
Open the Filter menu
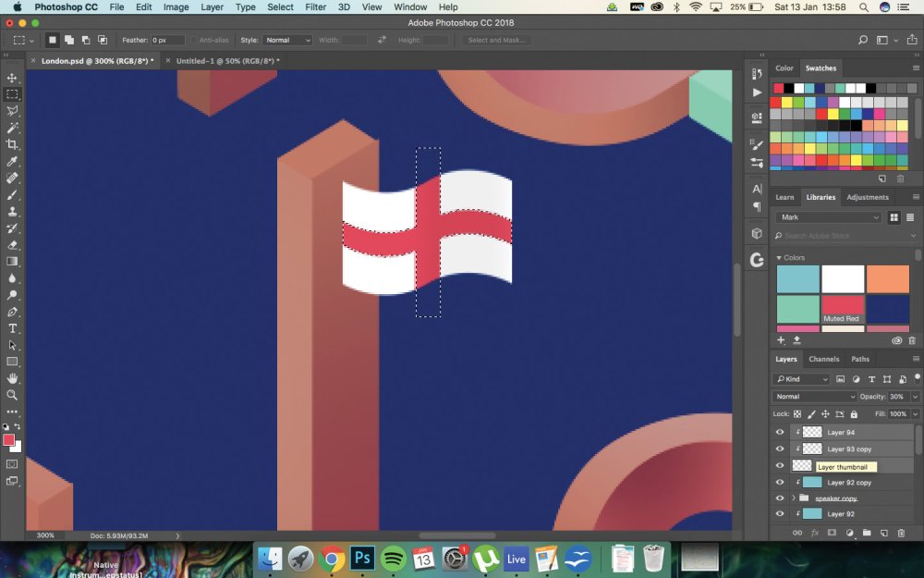pos(315,7)
